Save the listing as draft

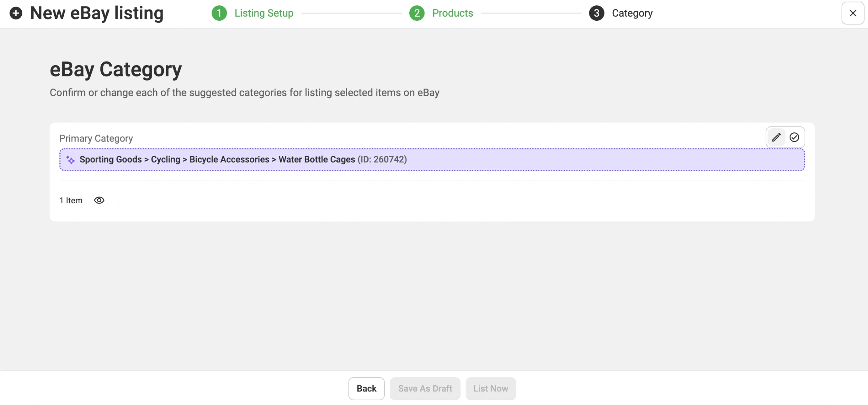coord(425,388)
